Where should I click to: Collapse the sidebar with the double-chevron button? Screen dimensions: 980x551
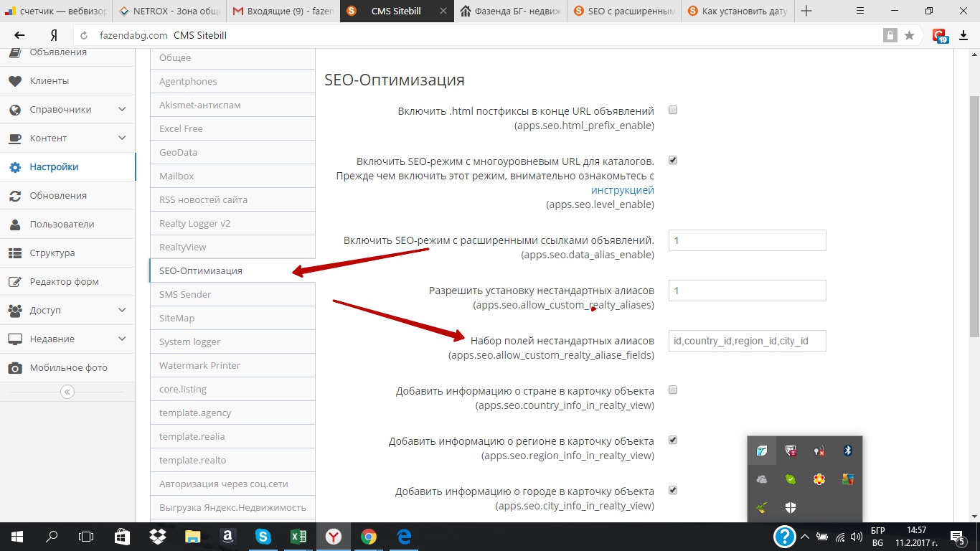point(67,392)
